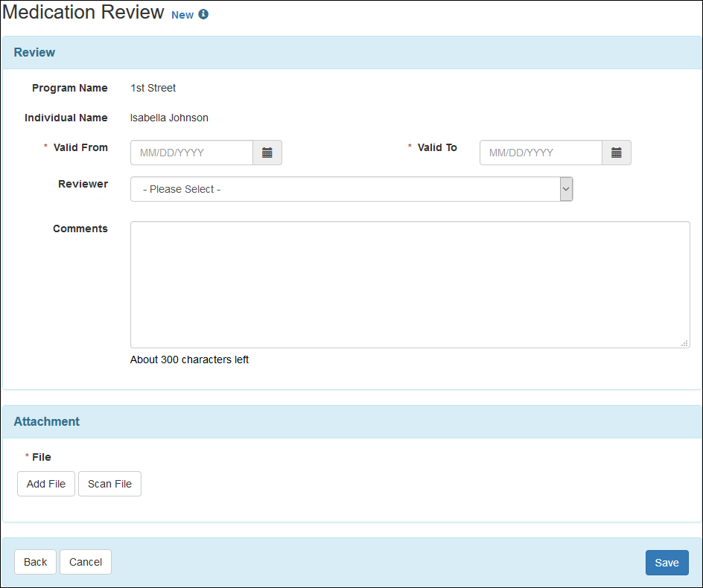The height and width of the screenshot is (588, 703).
Task: Save the medication review
Action: pyautogui.click(x=667, y=563)
